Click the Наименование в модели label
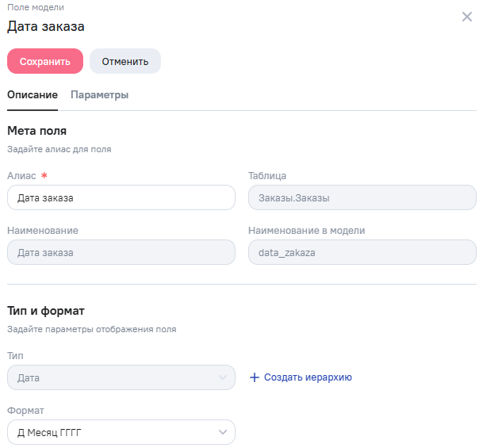 306,230
